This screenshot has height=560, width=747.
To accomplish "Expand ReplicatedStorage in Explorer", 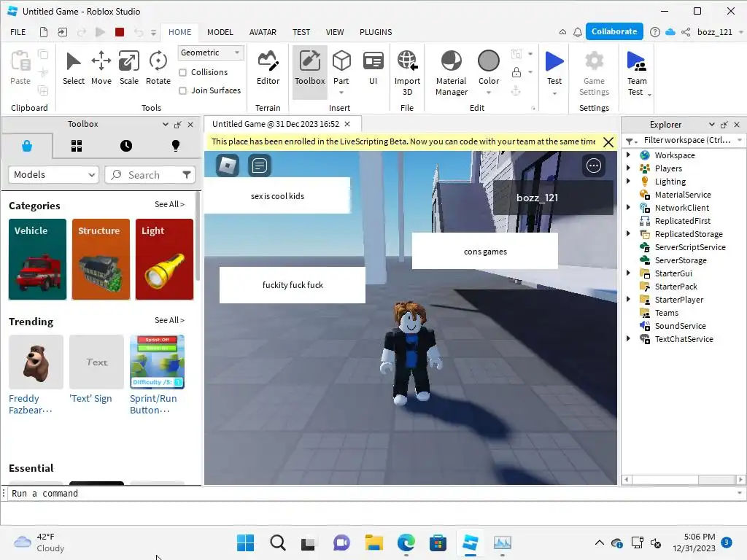I will 628,234.
